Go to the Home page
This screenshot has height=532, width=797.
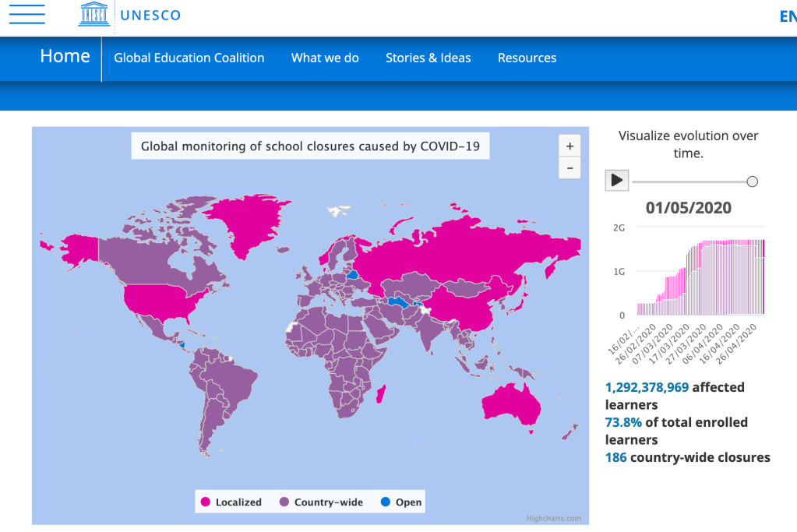65,57
